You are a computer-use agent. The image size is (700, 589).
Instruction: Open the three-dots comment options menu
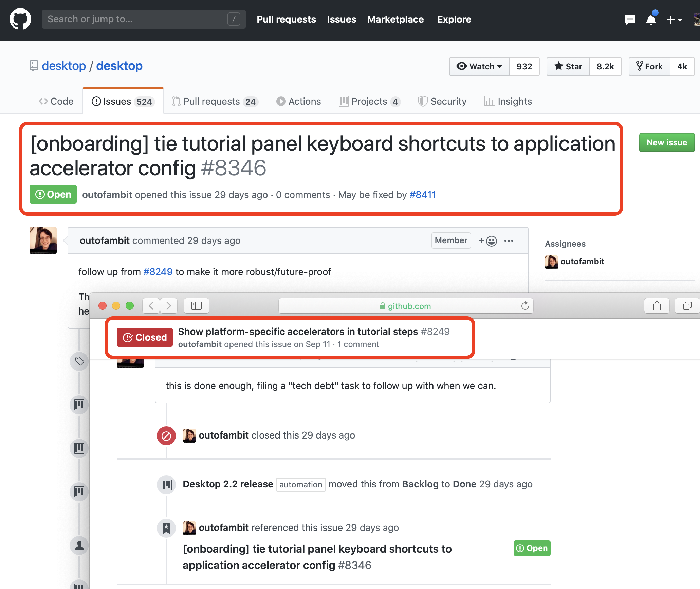tap(509, 241)
